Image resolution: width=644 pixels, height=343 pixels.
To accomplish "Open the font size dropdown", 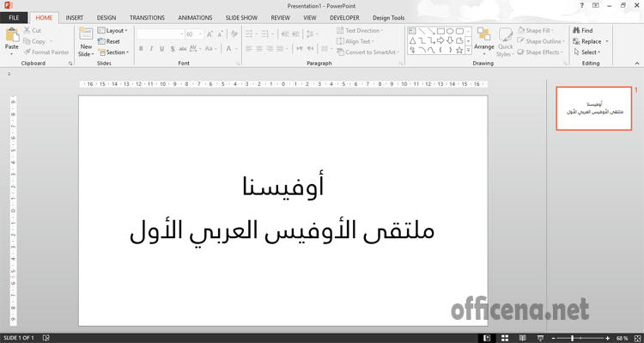I will pyautogui.click(x=201, y=34).
